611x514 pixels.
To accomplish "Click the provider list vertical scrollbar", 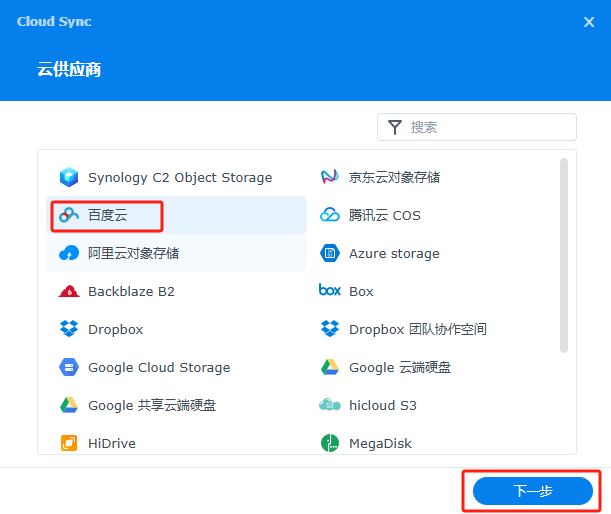I will pyautogui.click(x=564, y=256).
